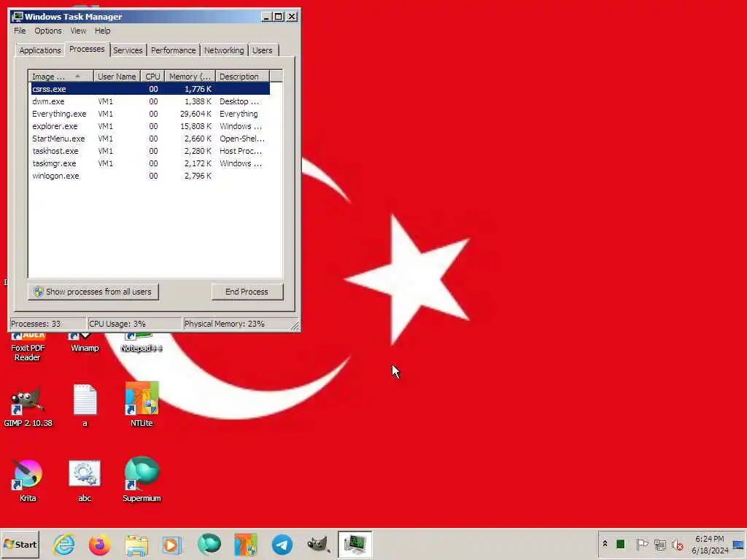Select the Krita desktop shortcut
The width and height of the screenshot is (747, 560).
(x=28, y=480)
